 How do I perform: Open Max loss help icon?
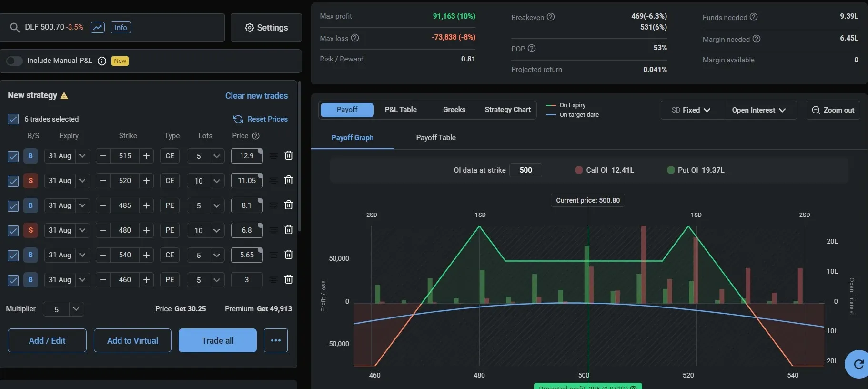(355, 38)
